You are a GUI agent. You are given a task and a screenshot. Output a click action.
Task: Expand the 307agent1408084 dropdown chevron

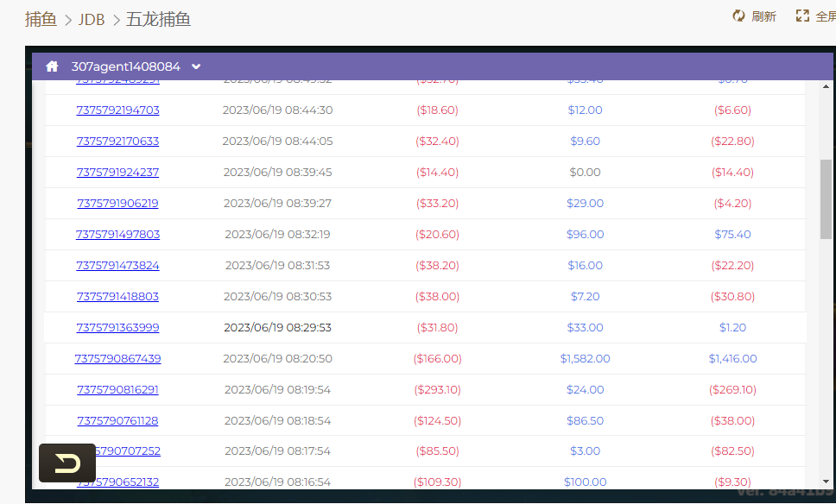pos(196,66)
